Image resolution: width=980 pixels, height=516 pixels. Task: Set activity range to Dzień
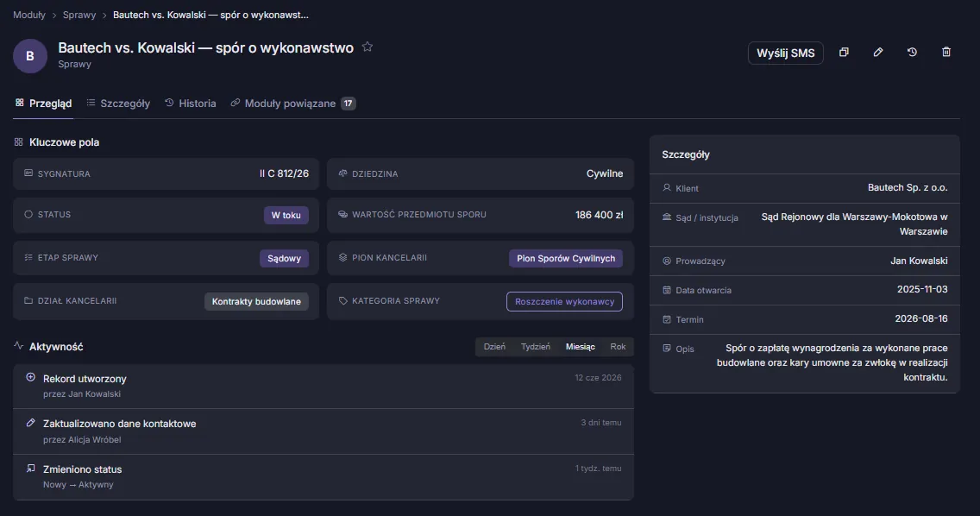tap(494, 347)
